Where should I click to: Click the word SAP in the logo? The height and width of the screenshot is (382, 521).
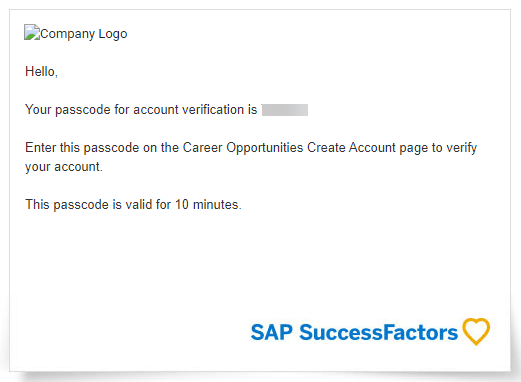point(272,333)
